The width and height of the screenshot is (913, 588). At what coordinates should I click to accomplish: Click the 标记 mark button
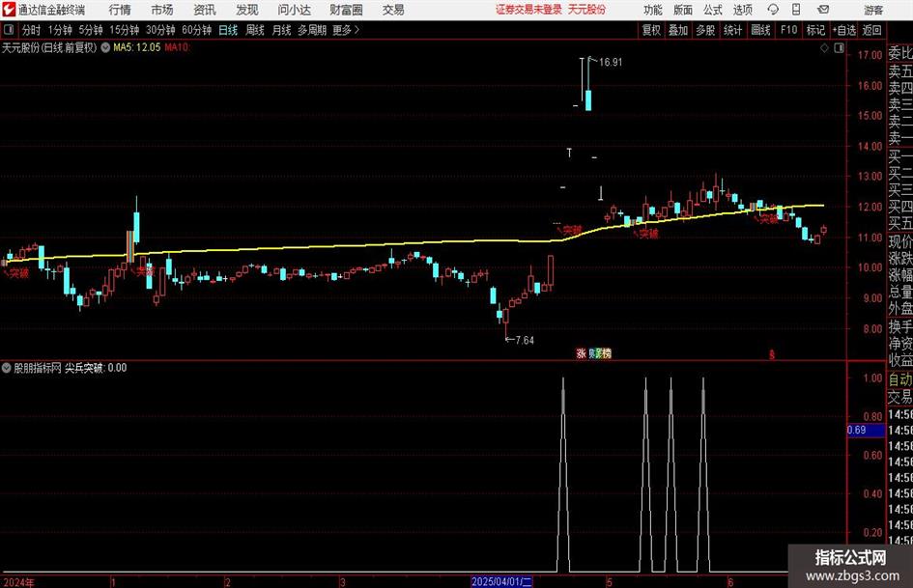(815, 30)
